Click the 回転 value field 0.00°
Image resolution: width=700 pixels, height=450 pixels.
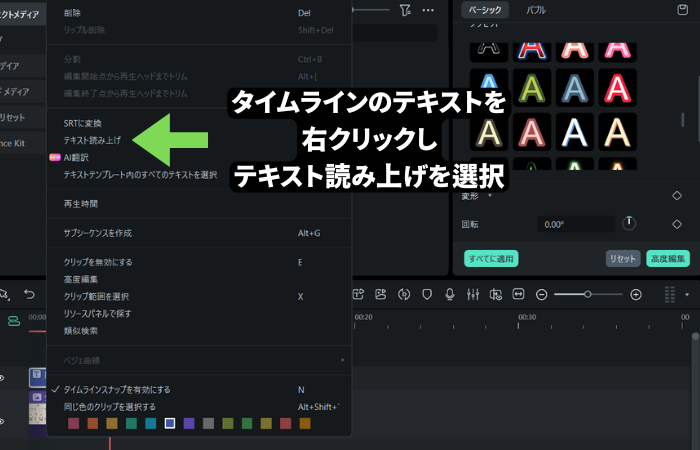[x=576, y=224]
